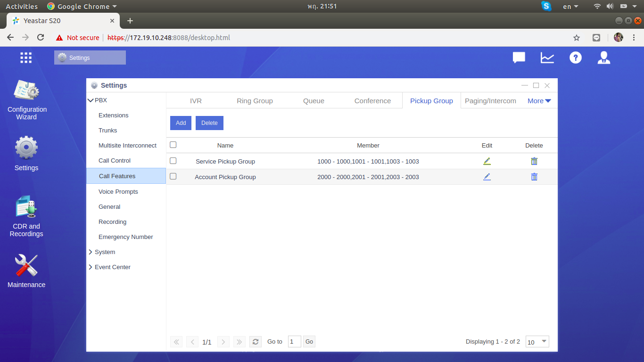Screen dimensions: 644x362
Task: Edit the Account Pickup Group with pencil icon
Action: pos(487,177)
